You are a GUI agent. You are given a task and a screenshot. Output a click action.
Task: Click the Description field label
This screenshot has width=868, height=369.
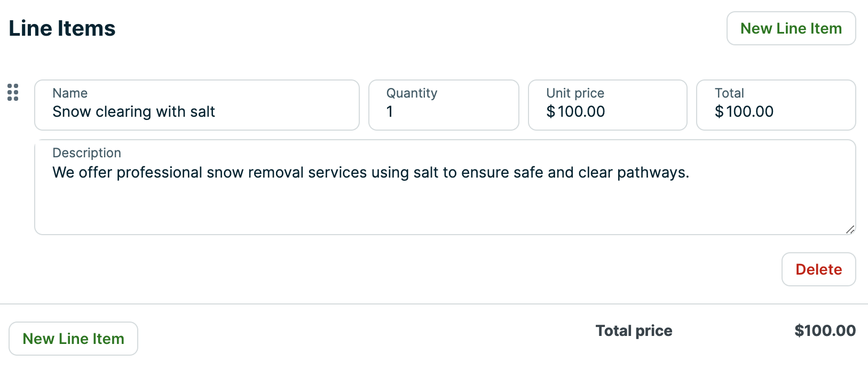tap(86, 153)
